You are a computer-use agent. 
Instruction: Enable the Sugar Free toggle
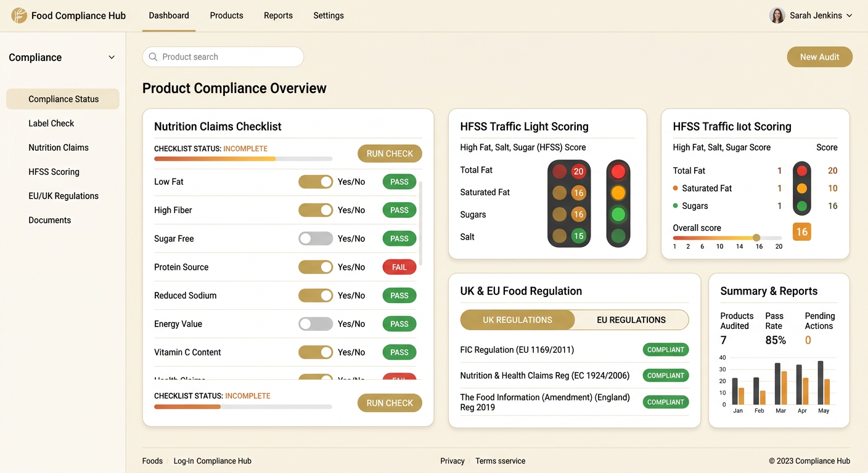[x=316, y=238]
